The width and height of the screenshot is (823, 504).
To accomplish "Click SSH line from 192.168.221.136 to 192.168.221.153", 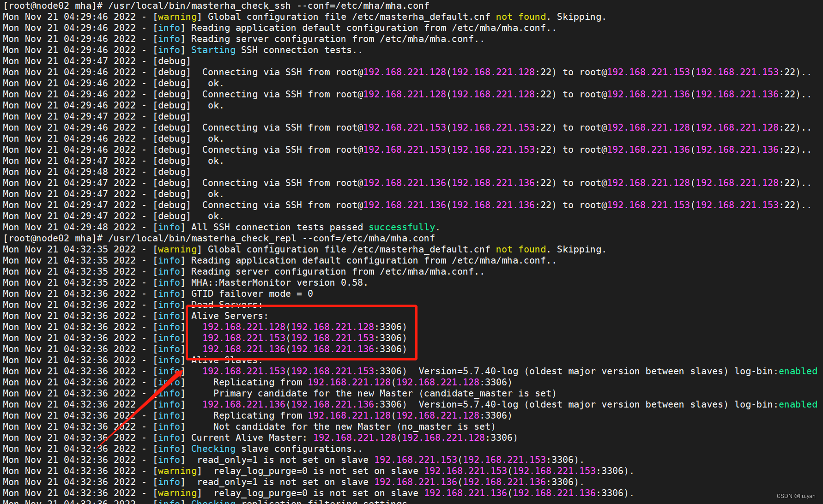I will [407, 205].
